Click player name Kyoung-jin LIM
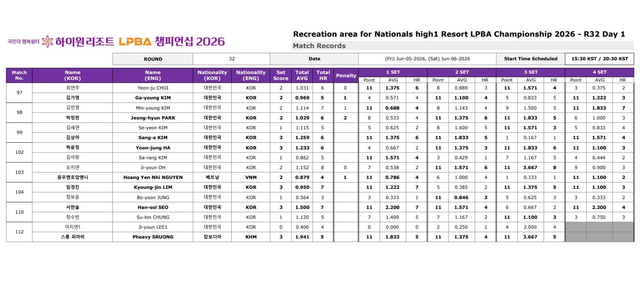Viewport: 644px width, 287px height. 153,187
